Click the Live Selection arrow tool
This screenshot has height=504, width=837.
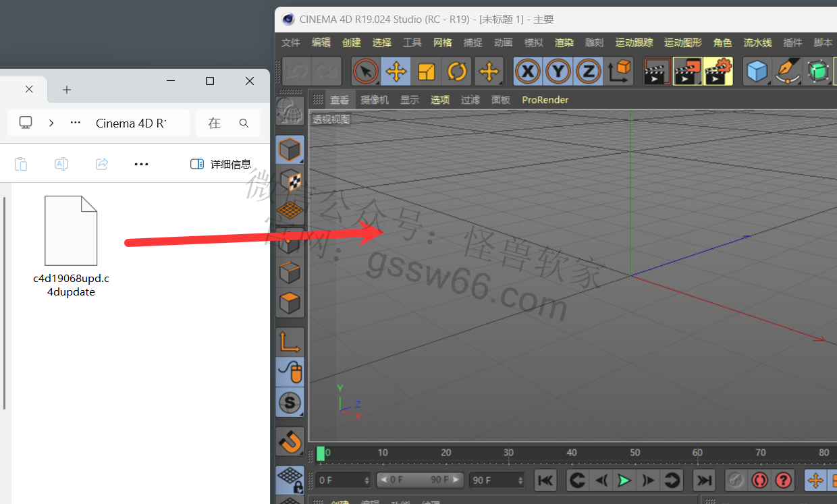(x=366, y=71)
